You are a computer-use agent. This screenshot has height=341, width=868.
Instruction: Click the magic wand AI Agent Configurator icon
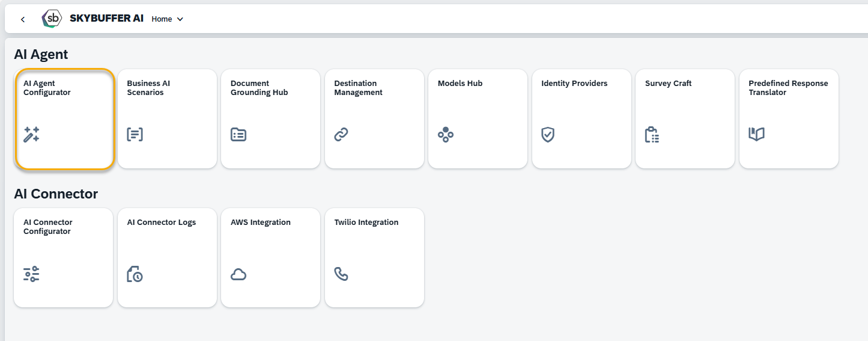(x=31, y=135)
